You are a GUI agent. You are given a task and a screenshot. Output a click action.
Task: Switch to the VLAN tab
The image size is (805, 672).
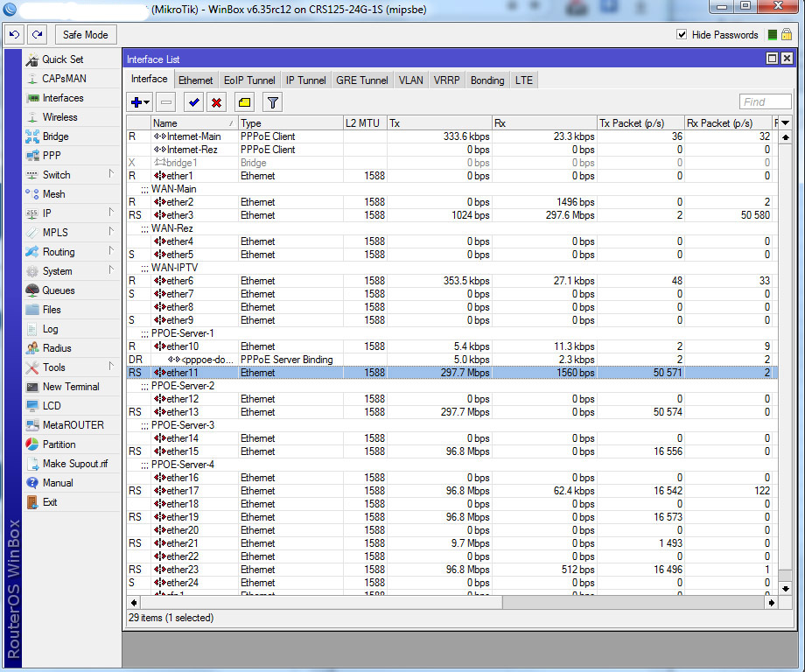[x=410, y=80]
